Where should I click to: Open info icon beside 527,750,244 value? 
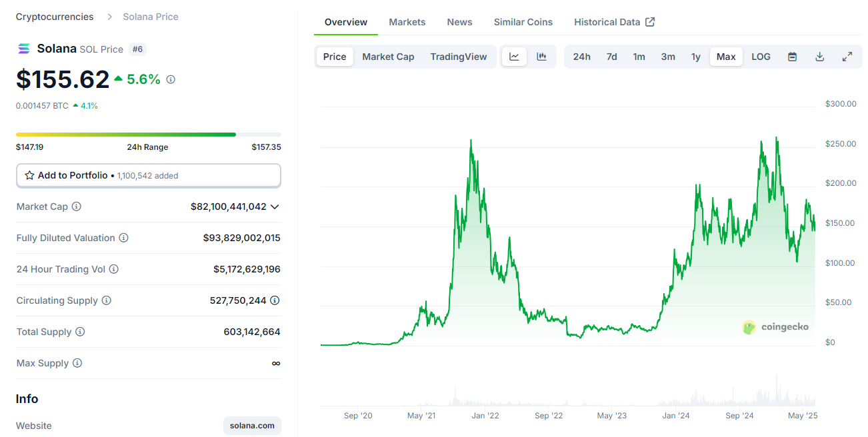tap(275, 300)
